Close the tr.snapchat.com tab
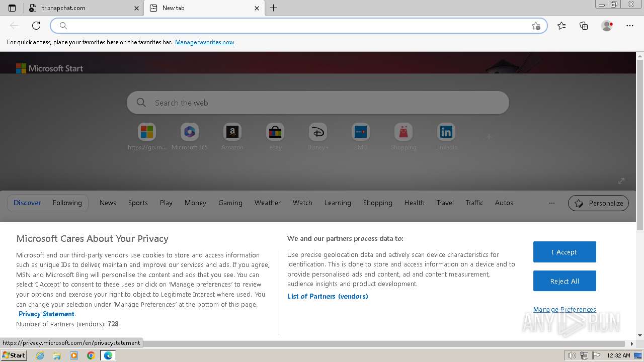 pyautogui.click(x=136, y=8)
